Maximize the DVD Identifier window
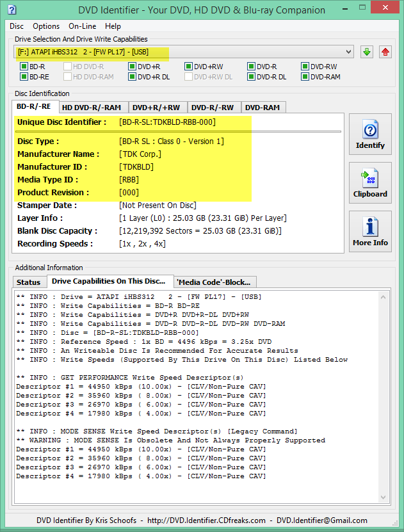This screenshot has width=404, height=532. (x=362, y=8)
